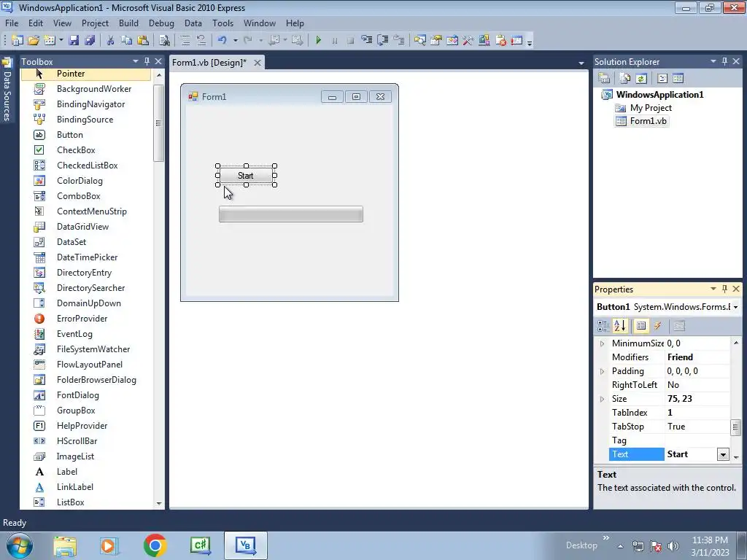The height and width of the screenshot is (560, 747).
Task: Click the Cut scissors icon
Action: 111,41
